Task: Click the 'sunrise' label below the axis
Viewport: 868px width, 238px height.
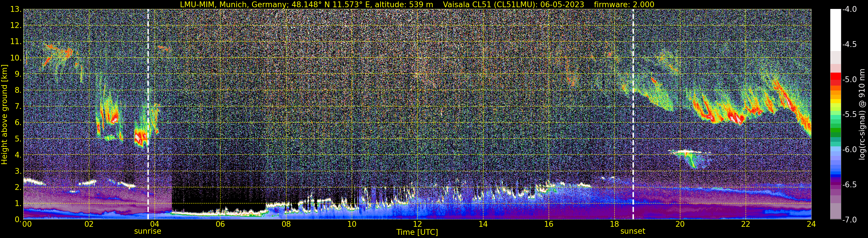Action: click(x=148, y=231)
